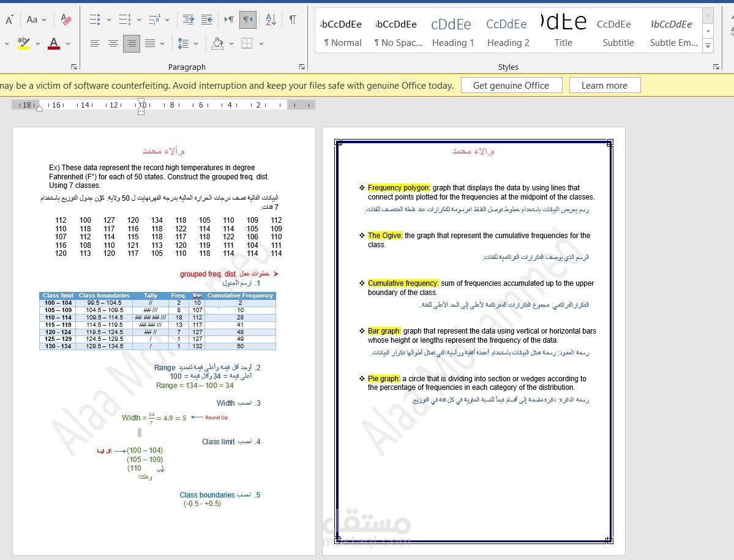Click the Class boundaries table header

tap(105, 296)
